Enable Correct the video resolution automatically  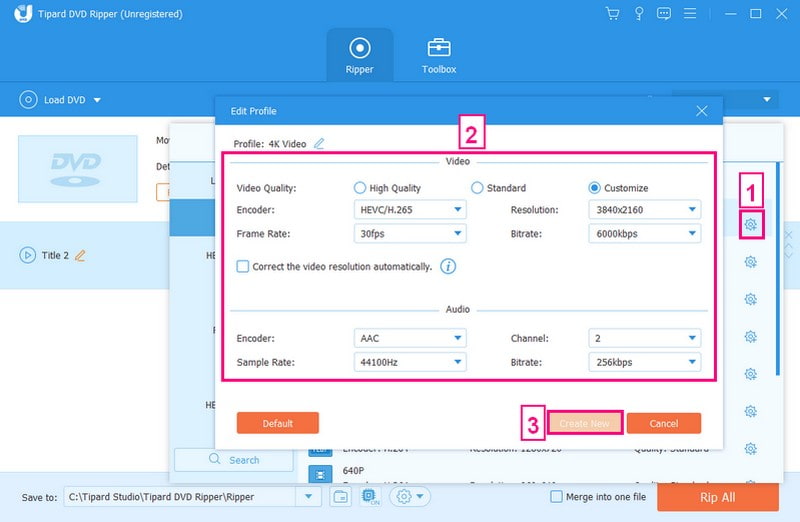242,267
